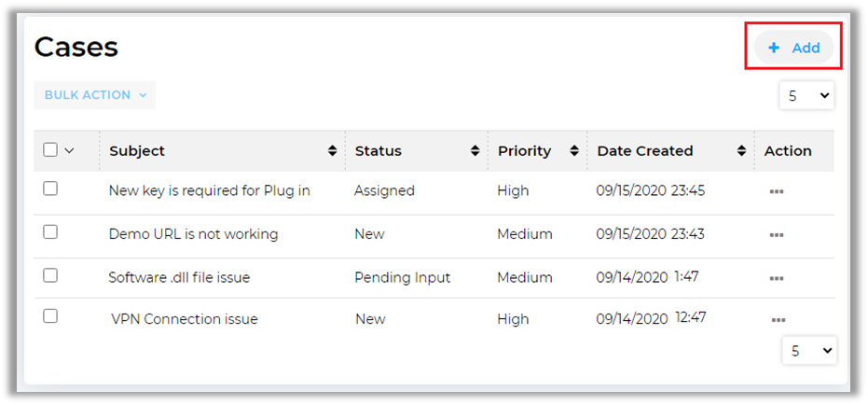The width and height of the screenshot is (868, 405).
Task: Open action menu for Software .dll file issue
Action: pos(776,278)
